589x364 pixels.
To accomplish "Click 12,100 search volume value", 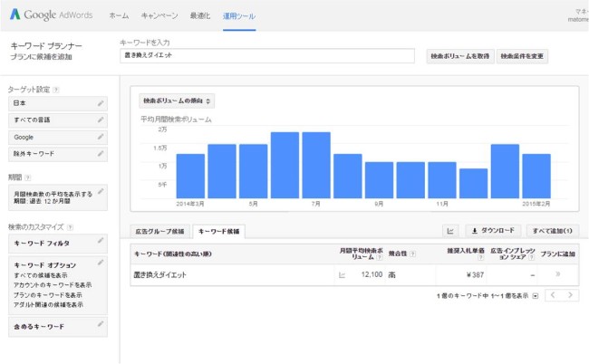I will [x=372, y=274].
